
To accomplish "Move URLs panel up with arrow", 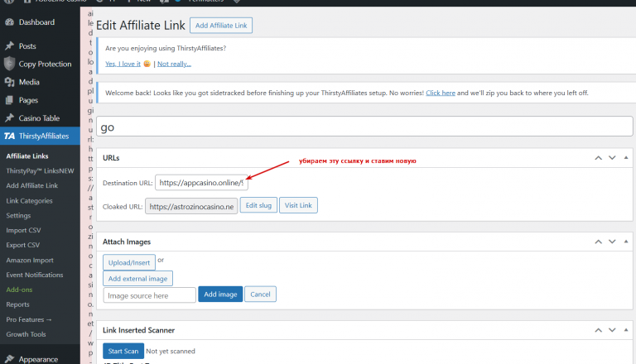I will (x=598, y=158).
